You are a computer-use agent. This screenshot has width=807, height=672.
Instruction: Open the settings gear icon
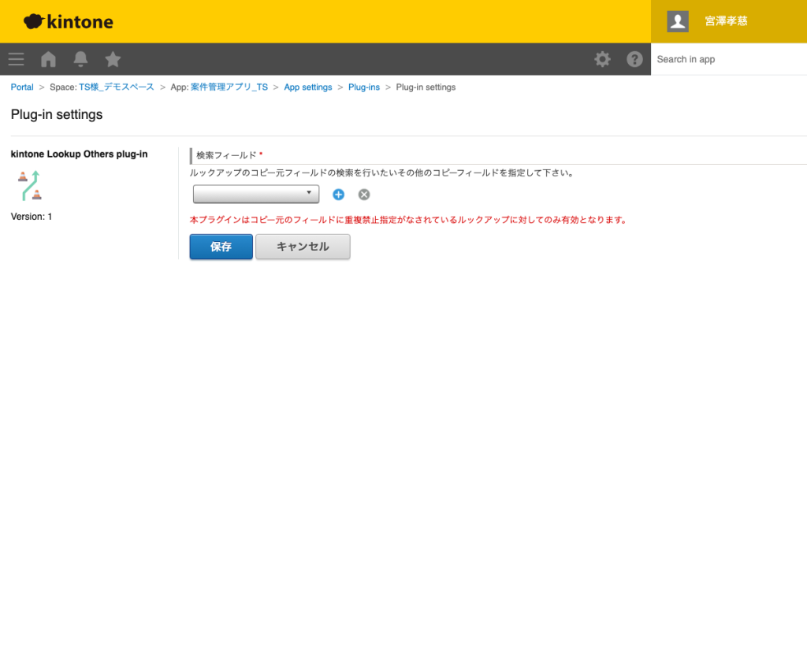pyautogui.click(x=602, y=59)
